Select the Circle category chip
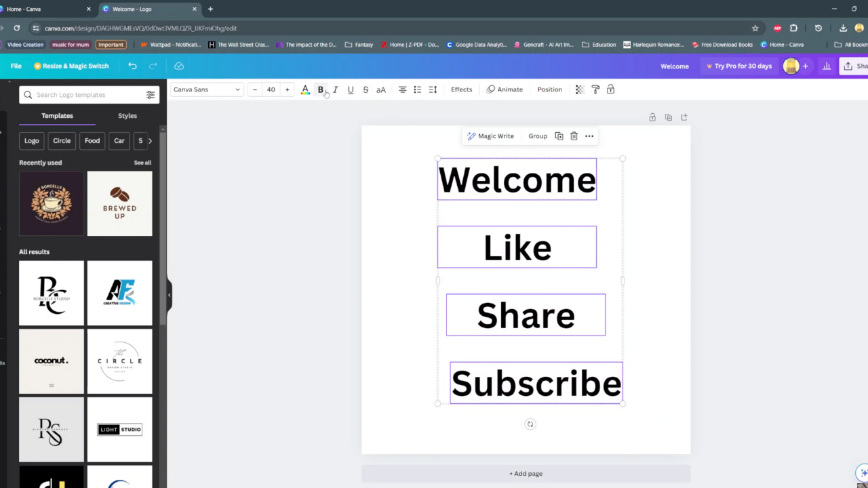 pyautogui.click(x=62, y=140)
